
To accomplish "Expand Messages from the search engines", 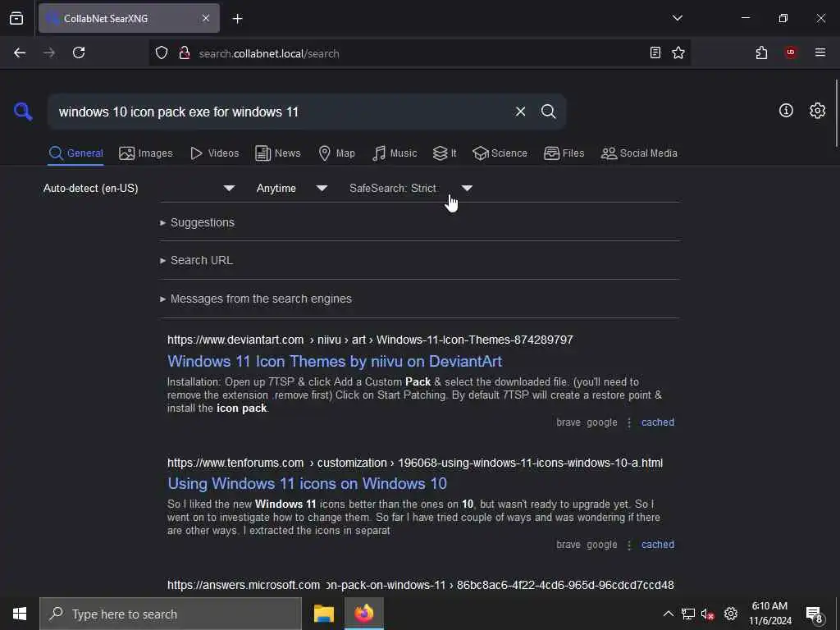I will [x=256, y=299].
